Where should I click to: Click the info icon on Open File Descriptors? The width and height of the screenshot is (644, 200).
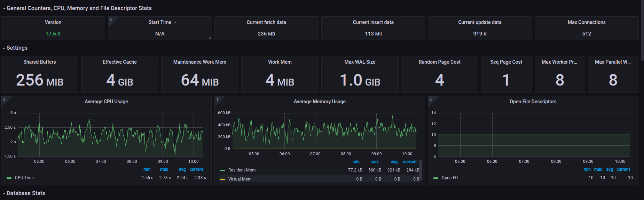coord(431,99)
